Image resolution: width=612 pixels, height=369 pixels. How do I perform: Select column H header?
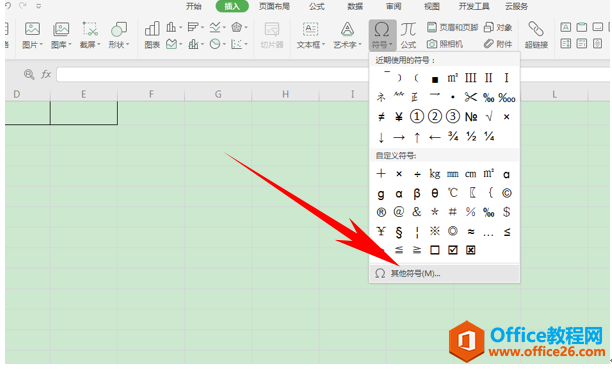285,94
